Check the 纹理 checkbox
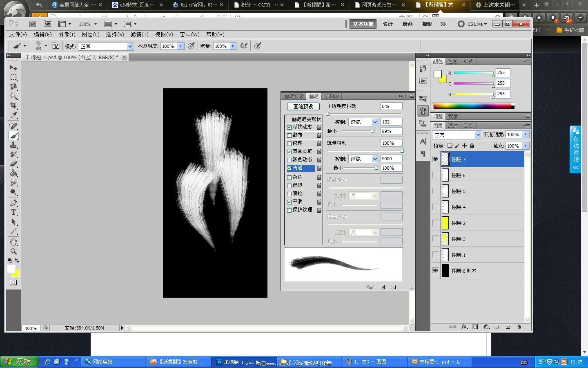The image size is (588, 368). (290, 144)
